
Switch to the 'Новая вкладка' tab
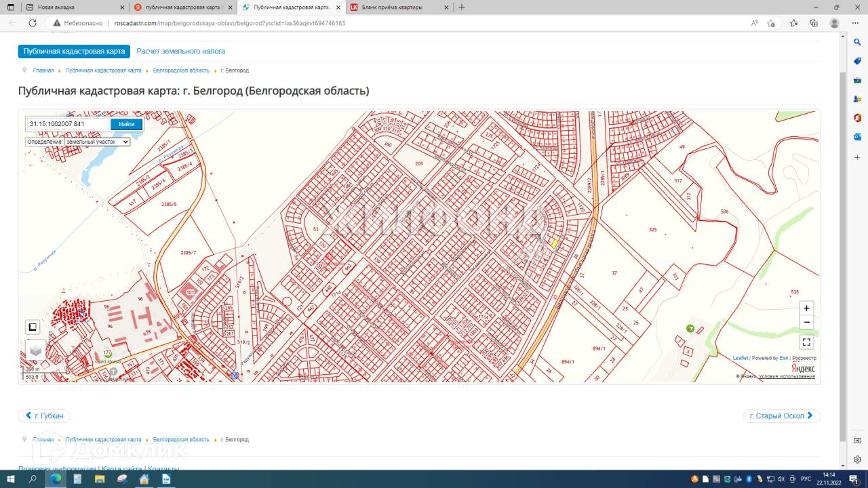(73, 7)
